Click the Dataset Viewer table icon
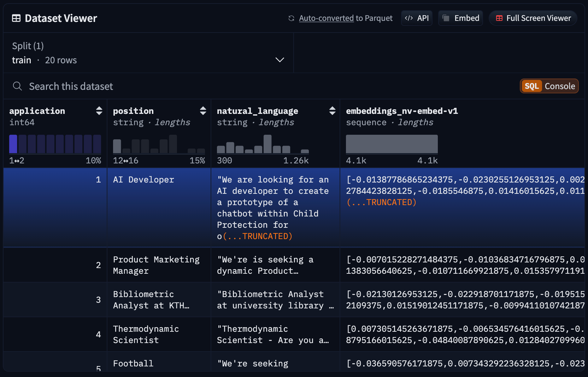Viewport: 588px width, 377px height. [x=16, y=18]
